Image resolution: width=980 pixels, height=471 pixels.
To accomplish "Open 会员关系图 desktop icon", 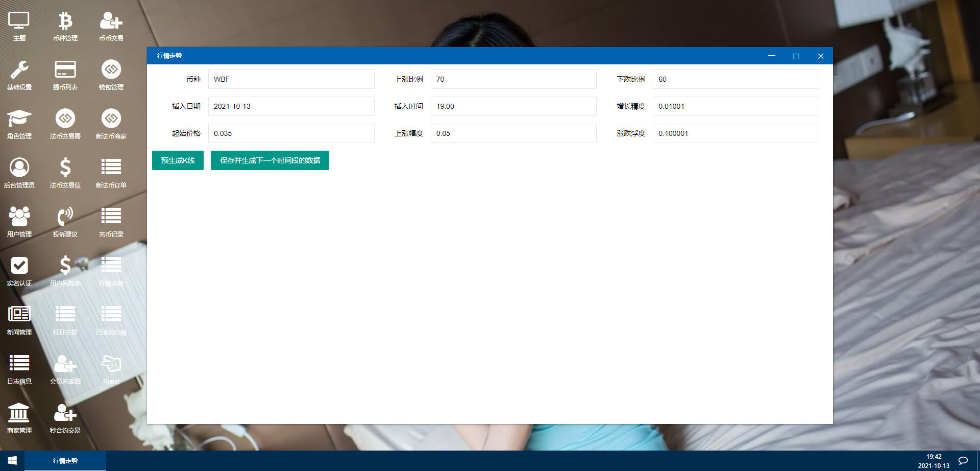I will 65,370.
